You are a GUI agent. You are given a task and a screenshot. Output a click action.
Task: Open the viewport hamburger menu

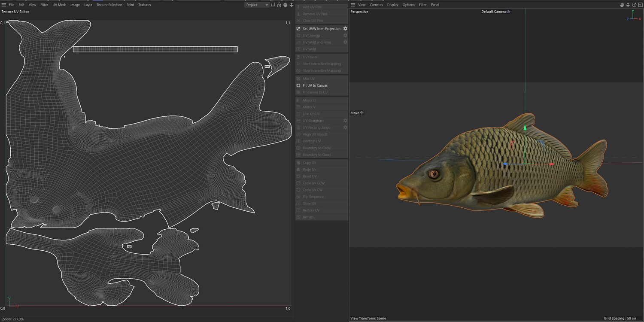(353, 5)
